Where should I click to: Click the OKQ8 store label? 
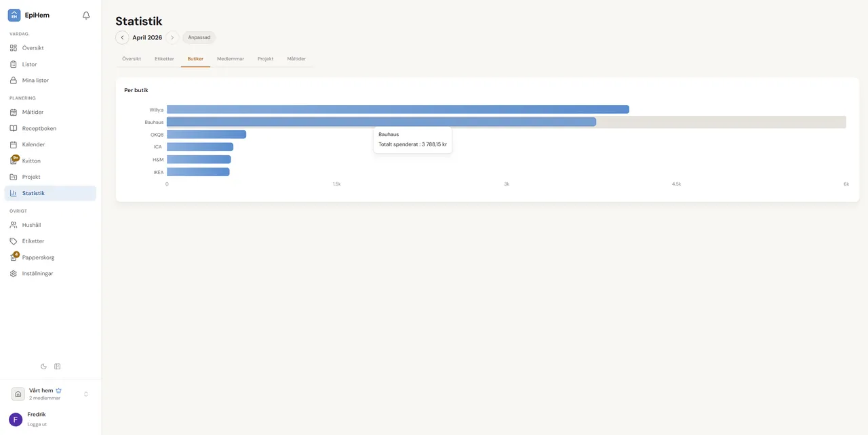(157, 135)
